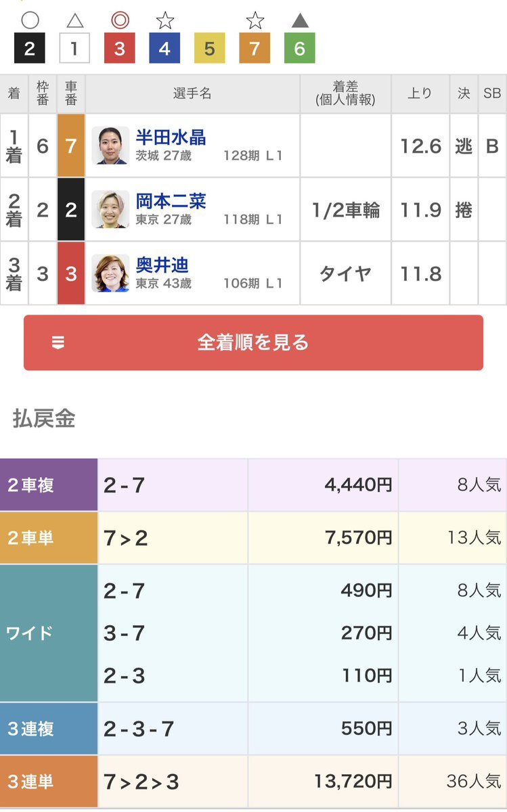
Task: Click the ワイド payout category label
Action: 49,633
